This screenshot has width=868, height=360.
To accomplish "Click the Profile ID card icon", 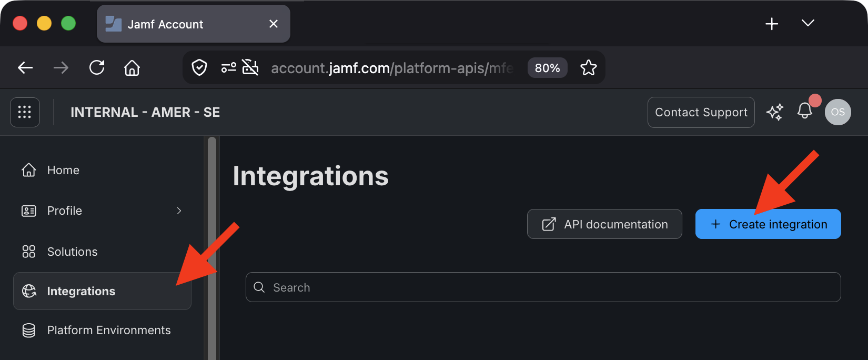I will pyautogui.click(x=29, y=211).
